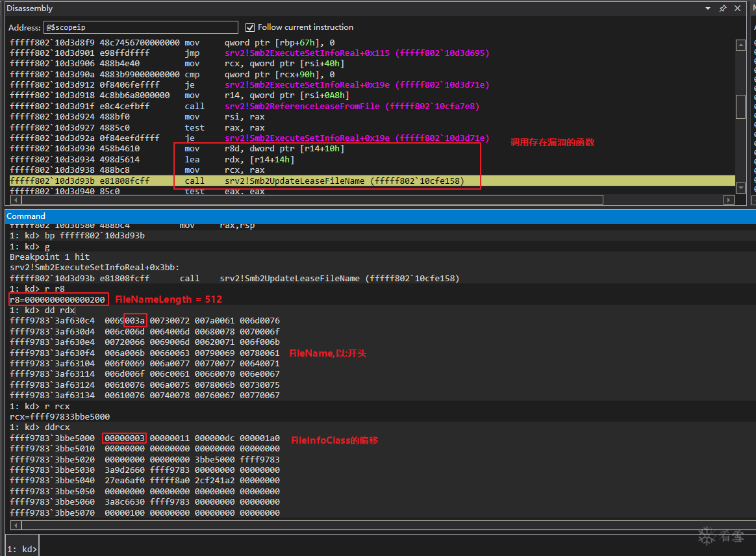The height and width of the screenshot is (556, 756).
Task: Click the r8=0000000000000200 register output
Action: [58, 299]
